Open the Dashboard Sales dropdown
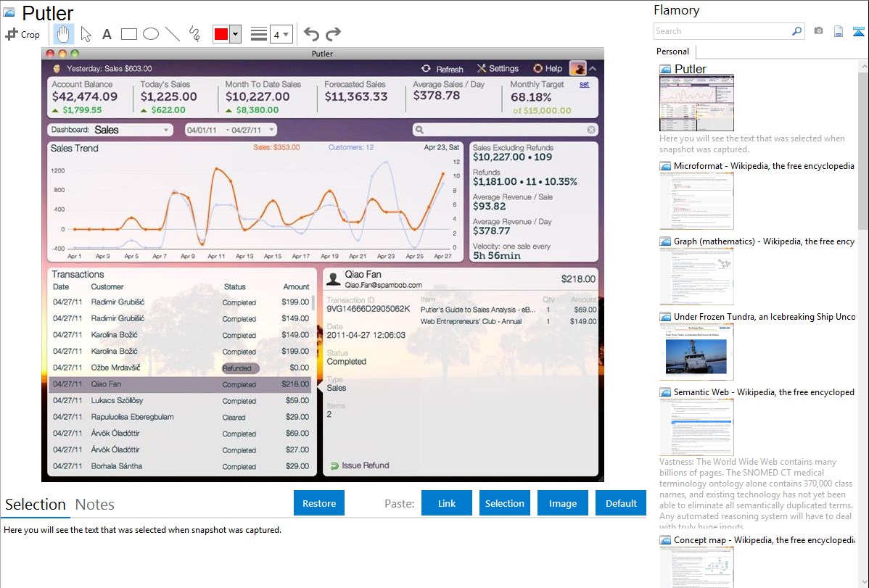 pyautogui.click(x=110, y=130)
